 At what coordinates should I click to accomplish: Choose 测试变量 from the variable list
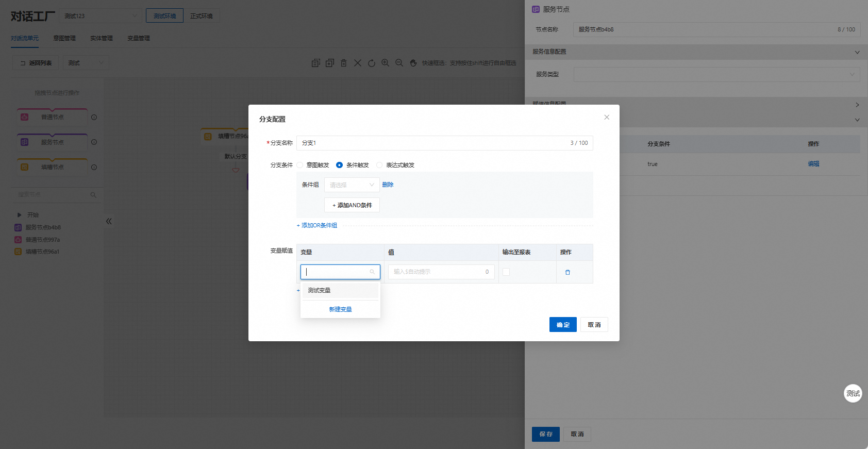tap(340, 290)
